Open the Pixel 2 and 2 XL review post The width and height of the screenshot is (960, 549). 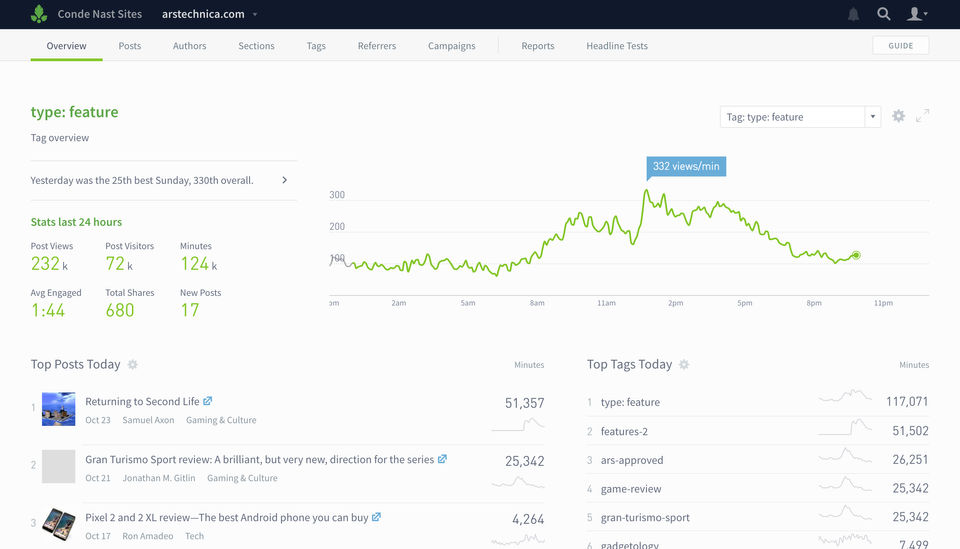[227, 518]
